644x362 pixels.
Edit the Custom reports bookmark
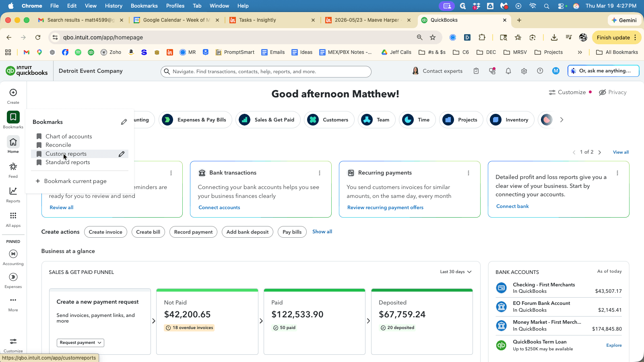click(122, 154)
